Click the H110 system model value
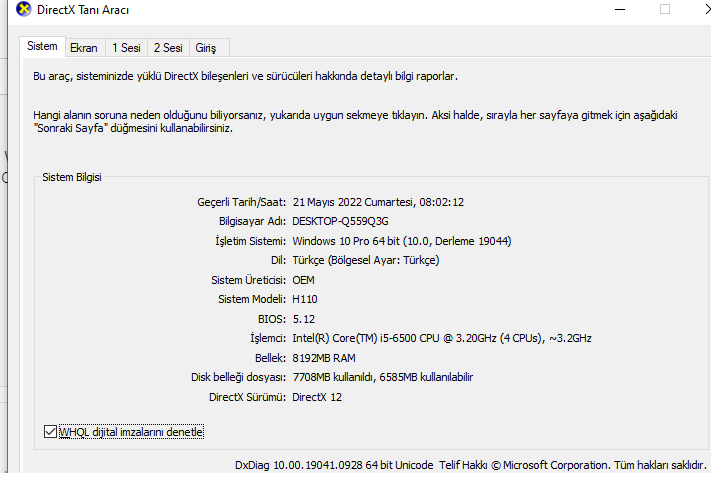Screen dimensions: 717x484 [x=305, y=299]
